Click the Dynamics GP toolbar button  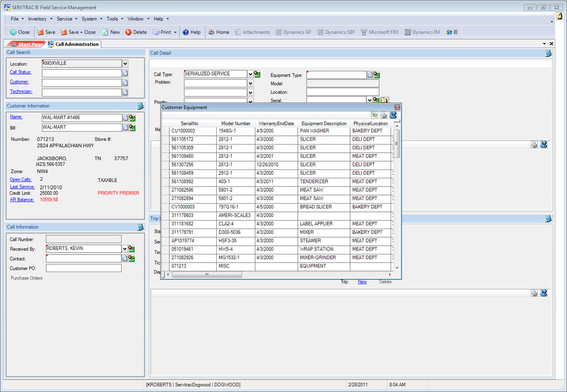tap(294, 32)
